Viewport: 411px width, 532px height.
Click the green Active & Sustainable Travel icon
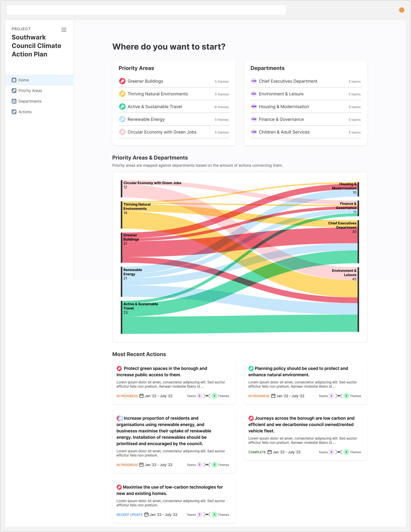(122, 107)
